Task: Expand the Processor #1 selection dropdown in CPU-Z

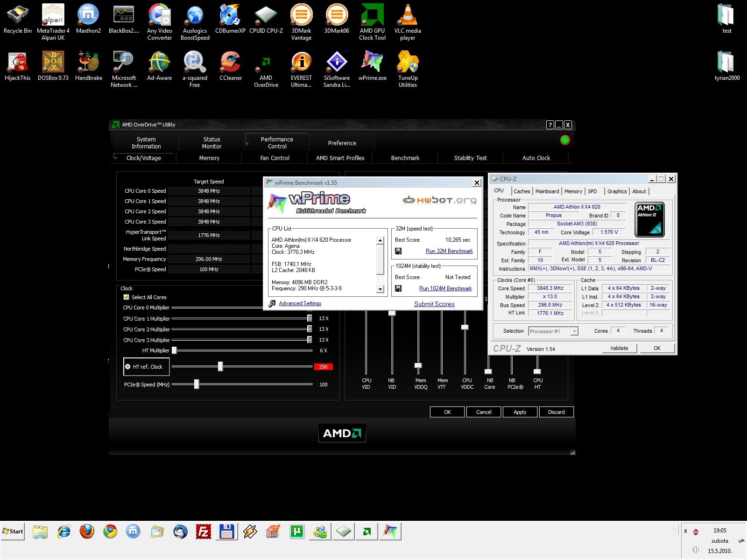Action: pyautogui.click(x=574, y=331)
